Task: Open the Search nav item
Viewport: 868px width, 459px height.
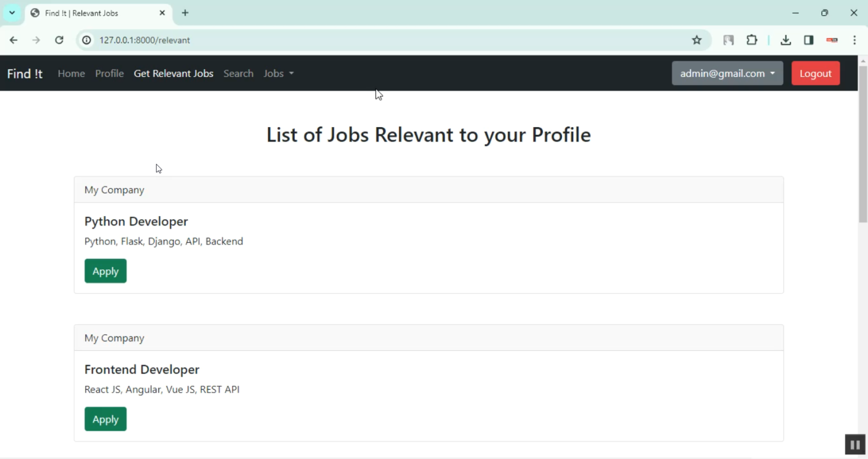Action: tap(238, 73)
